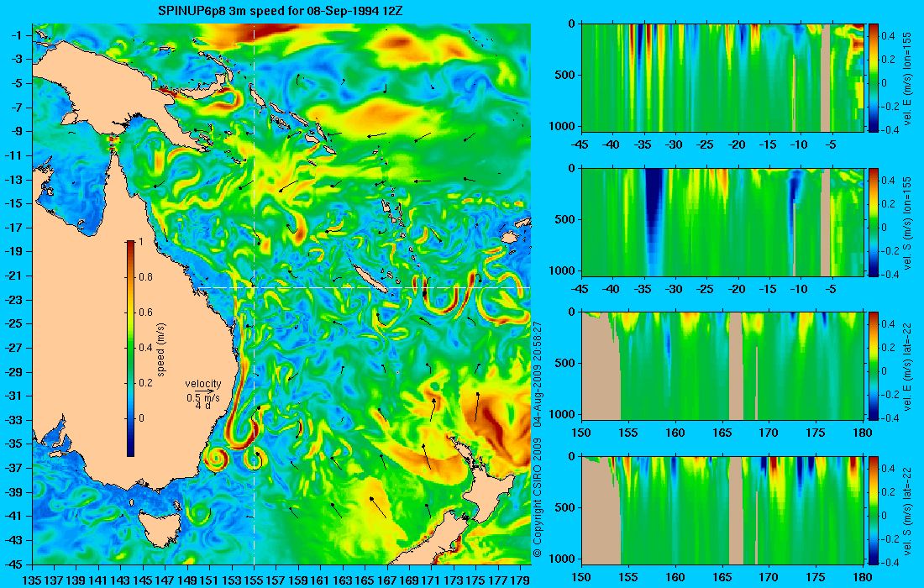Open the 'vel. E (m/s) lon=155' section panel
The height and width of the screenshot is (588, 924).
[722, 78]
